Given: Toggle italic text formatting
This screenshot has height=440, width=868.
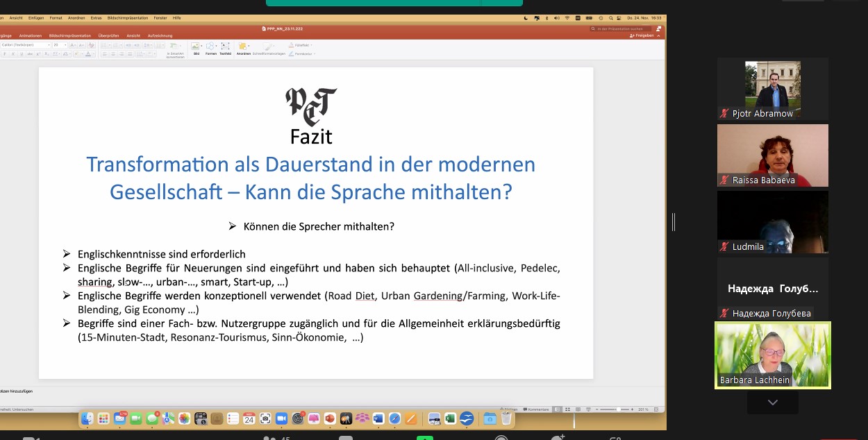Looking at the screenshot, I should [12, 53].
